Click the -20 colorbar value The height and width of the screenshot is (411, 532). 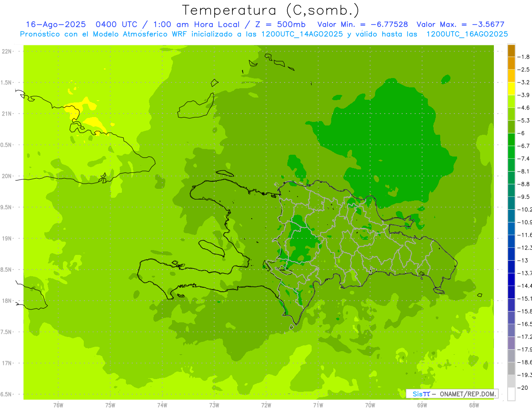523,388
